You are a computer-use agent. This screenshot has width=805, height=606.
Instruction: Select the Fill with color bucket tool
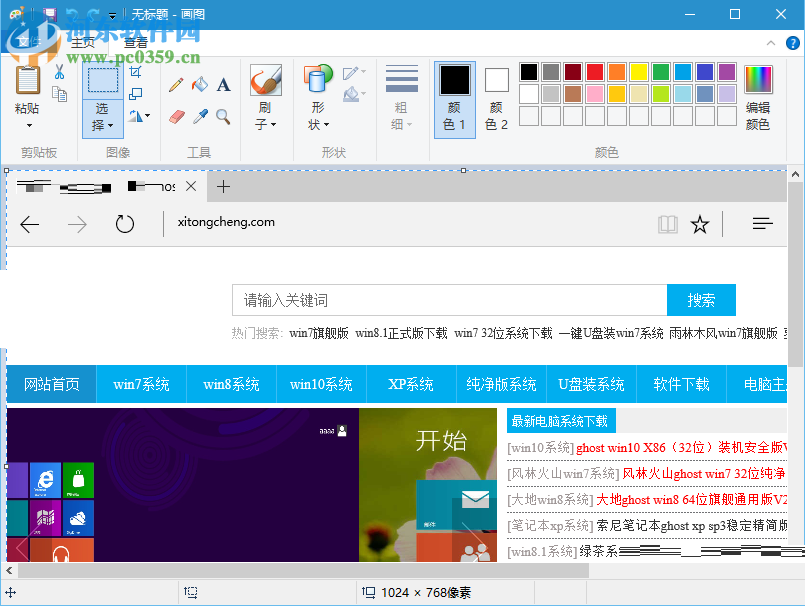199,84
